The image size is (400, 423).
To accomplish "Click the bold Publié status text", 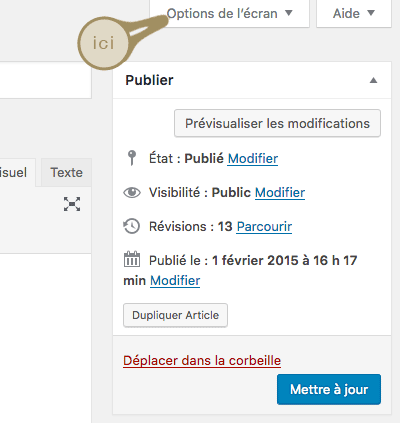I will point(204,158).
